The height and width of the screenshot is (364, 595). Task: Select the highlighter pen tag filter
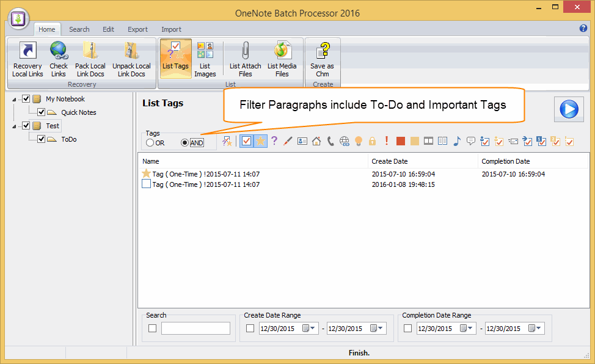pos(288,141)
